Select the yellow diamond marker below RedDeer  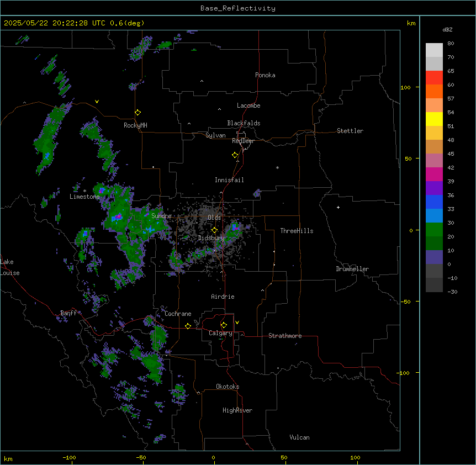pyautogui.click(x=235, y=155)
